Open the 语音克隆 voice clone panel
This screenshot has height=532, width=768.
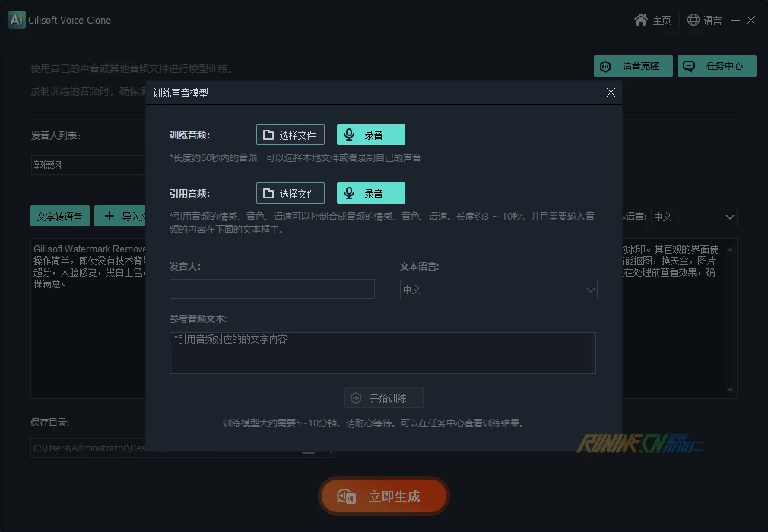(x=633, y=66)
